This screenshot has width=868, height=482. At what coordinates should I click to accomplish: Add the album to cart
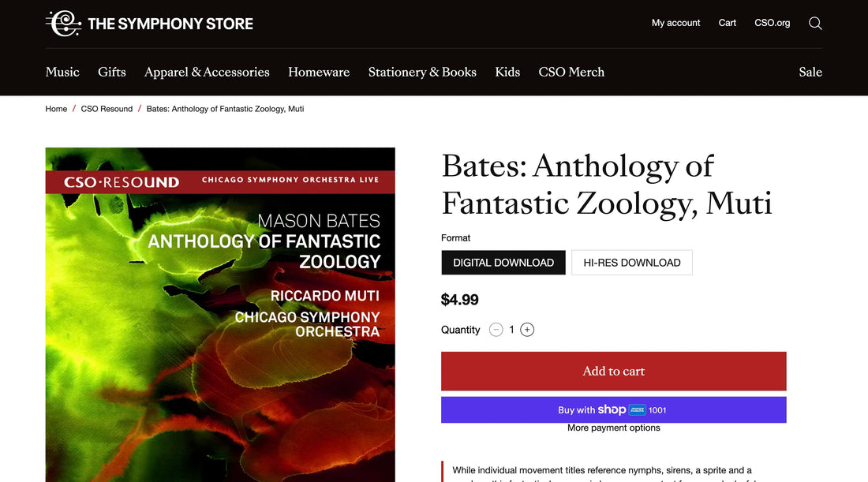coord(613,372)
